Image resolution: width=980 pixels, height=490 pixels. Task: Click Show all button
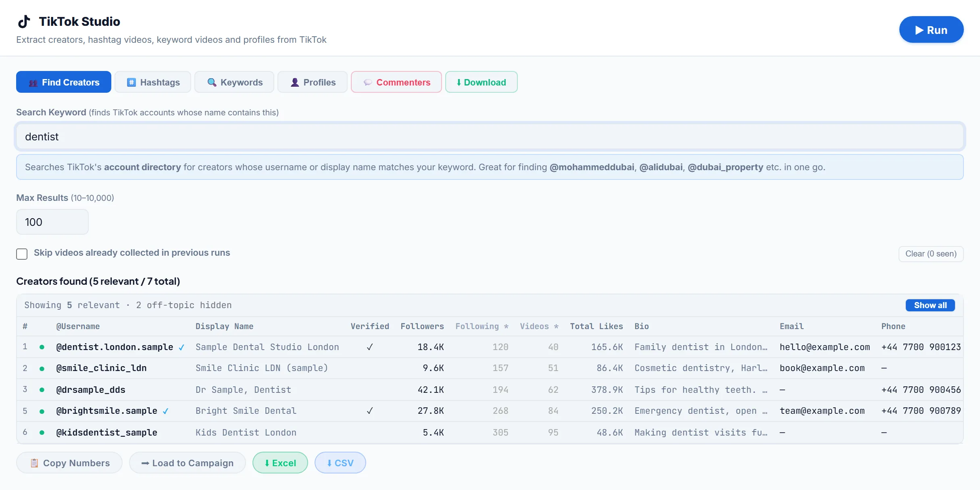point(930,305)
